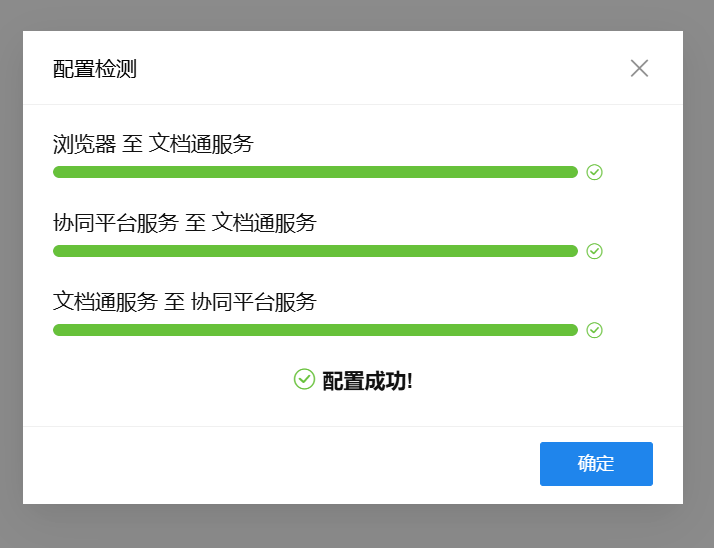Click the word 浏览器 in the first row
The image size is (714, 548).
(x=85, y=144)
